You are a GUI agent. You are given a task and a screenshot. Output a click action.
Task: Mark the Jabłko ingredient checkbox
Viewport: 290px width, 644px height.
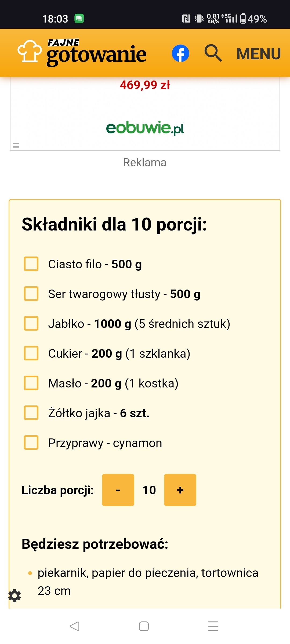pyautogui.click(x=31, y=324)
